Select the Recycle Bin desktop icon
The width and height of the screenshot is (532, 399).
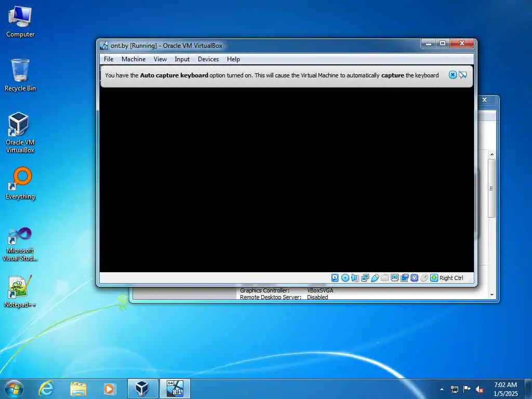20,75
